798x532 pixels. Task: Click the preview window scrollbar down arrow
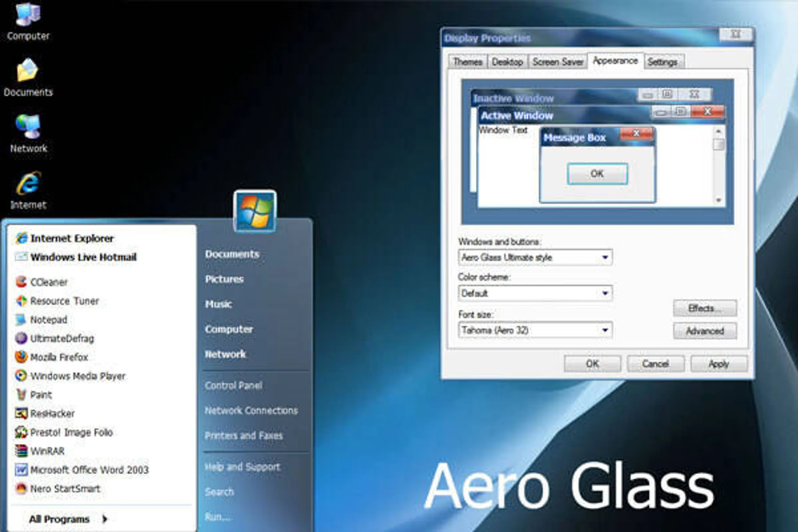pyautogui.click(x=719, y=200)
